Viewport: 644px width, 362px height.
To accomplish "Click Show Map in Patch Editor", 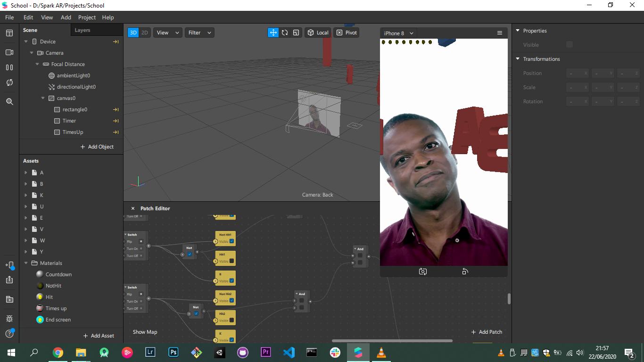I will (x=145, y=332).
